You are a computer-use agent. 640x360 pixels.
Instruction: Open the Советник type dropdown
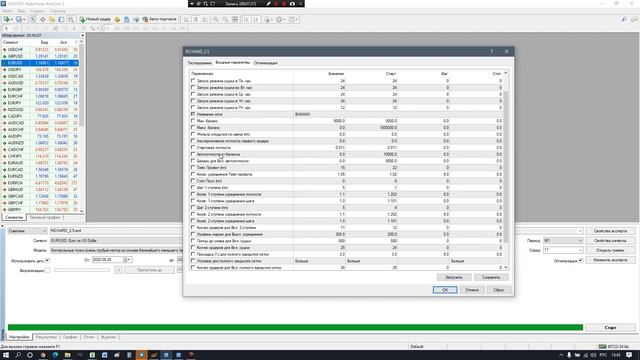pos(27,231)
